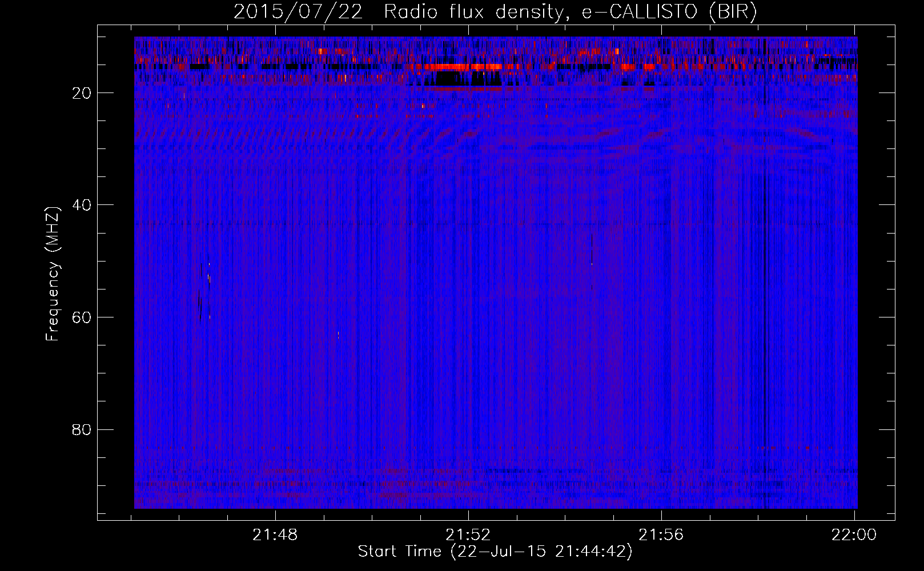Screen dimensions: 924x571
Task: Click the 20 MHz frequency tick label
Action: pos(82,93)
